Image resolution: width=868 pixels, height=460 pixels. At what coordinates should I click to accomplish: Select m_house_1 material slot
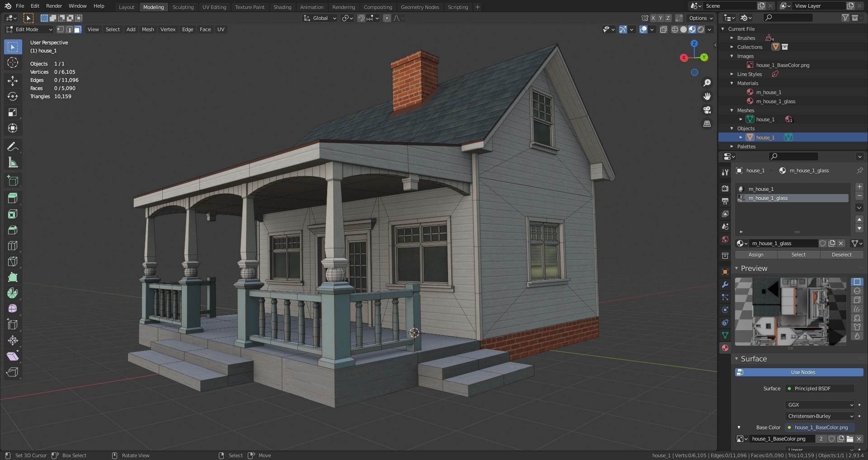793,189
